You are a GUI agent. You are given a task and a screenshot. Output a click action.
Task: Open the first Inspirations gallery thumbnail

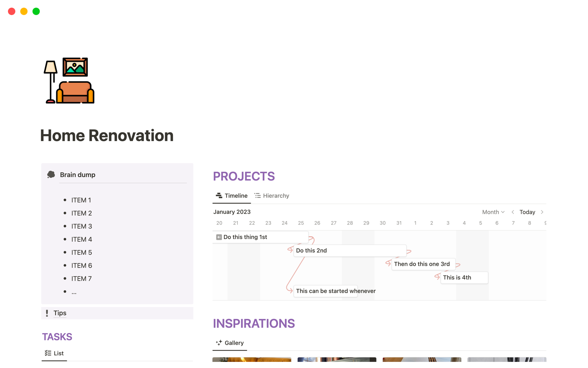(x=252, y=359)
